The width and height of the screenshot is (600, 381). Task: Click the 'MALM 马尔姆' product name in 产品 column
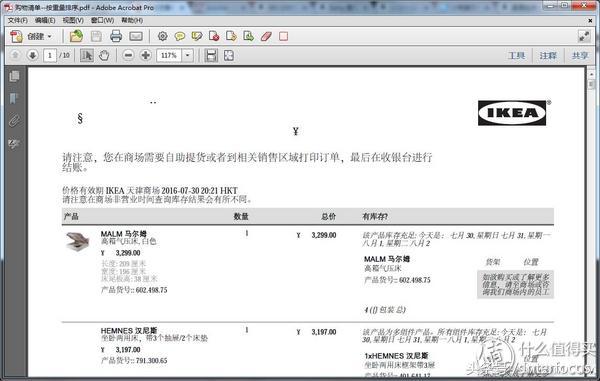(124, 234)
